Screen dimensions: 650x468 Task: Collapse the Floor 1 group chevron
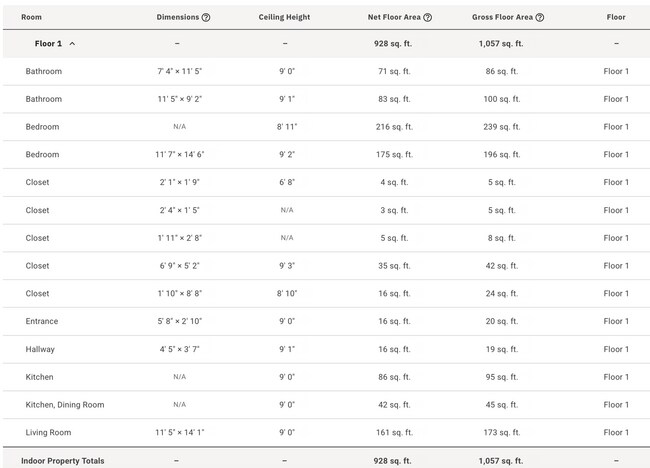click(72, 44)
